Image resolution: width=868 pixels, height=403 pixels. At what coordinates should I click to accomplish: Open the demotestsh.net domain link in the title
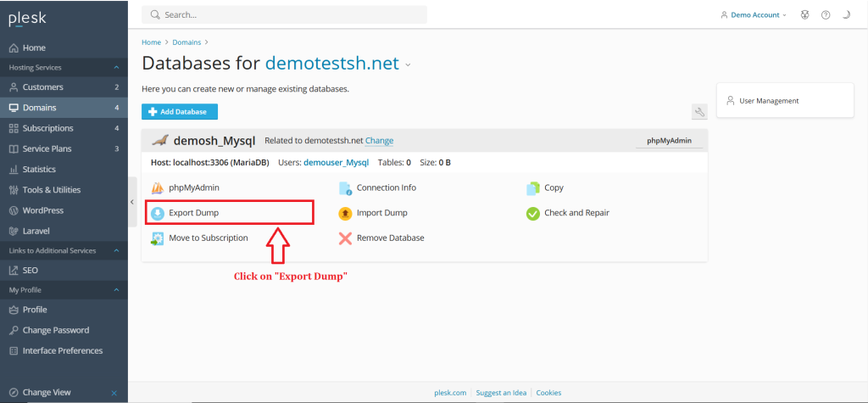coord(332,63)
